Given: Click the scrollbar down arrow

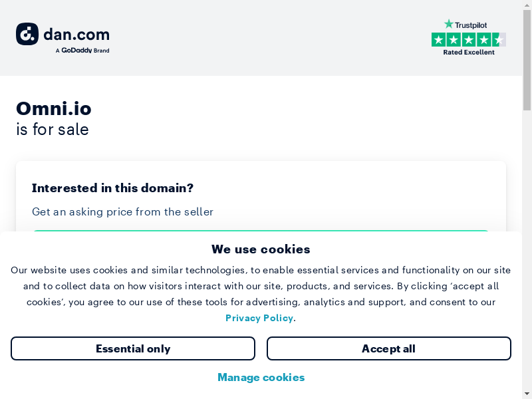Looking at the screenshot, I should coord(527,394).
